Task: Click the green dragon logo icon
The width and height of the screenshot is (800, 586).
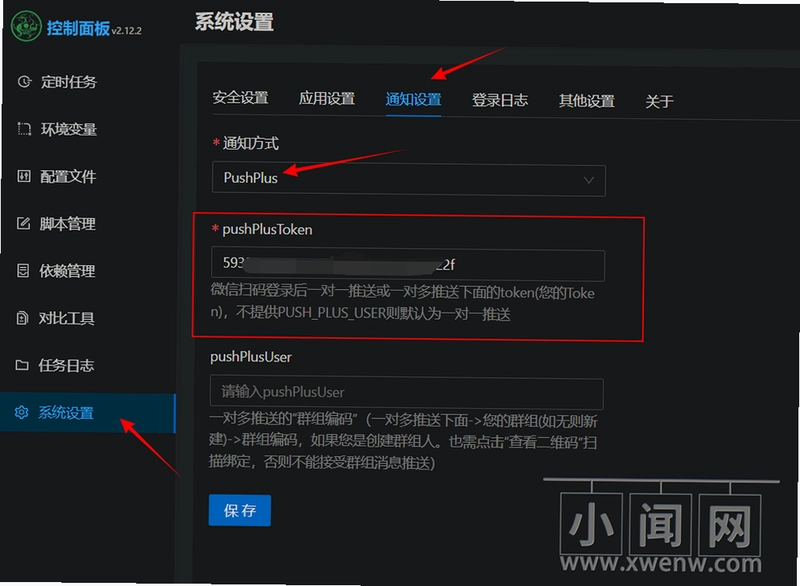Action: click(x=26, y=26)
